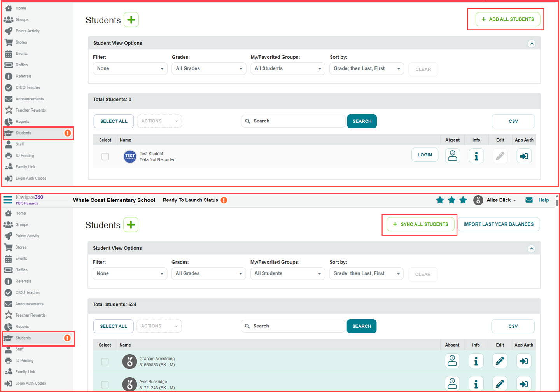
Task: Open upper My/Favorited Groups dropdown
Action: (x=288, y=68)
